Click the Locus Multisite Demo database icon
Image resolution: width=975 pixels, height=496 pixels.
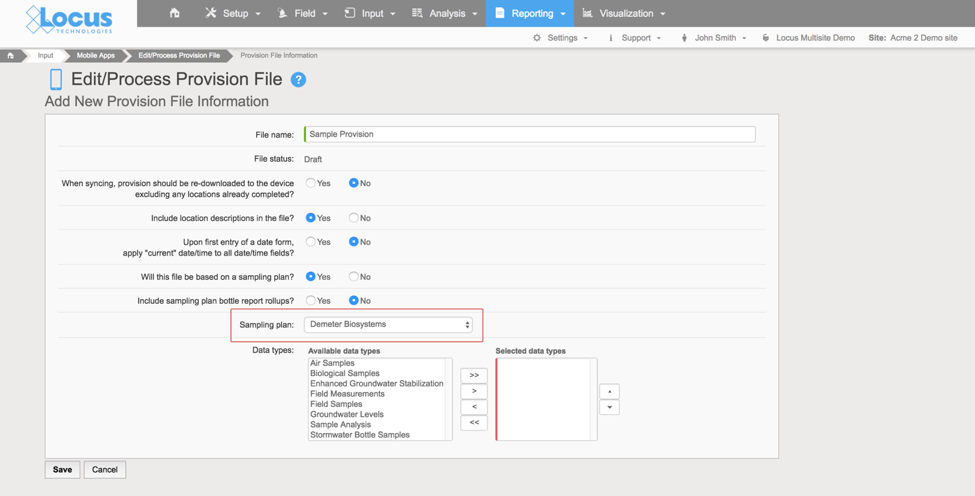point(766,38)
